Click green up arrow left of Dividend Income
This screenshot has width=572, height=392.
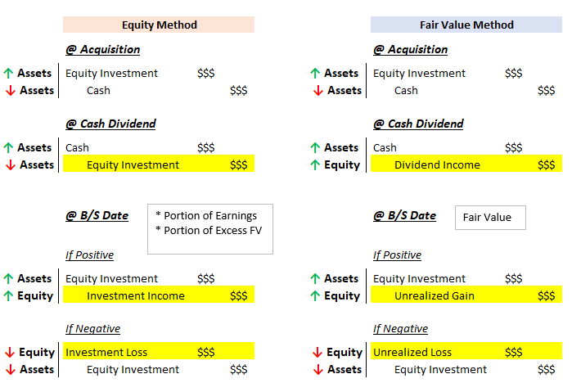tap(317, 164)
